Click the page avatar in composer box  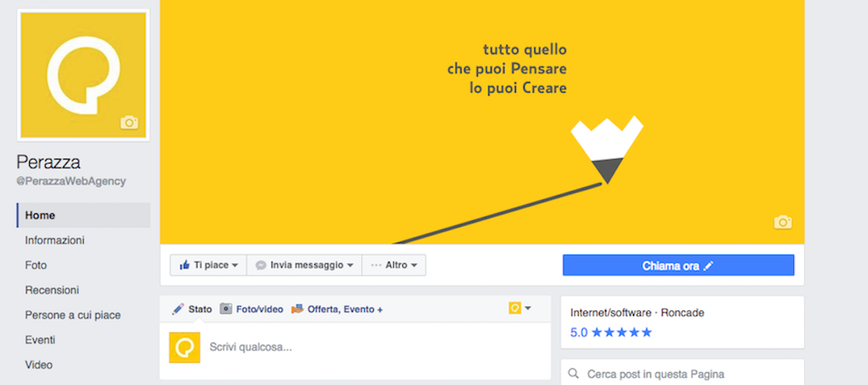click(185, 347)
